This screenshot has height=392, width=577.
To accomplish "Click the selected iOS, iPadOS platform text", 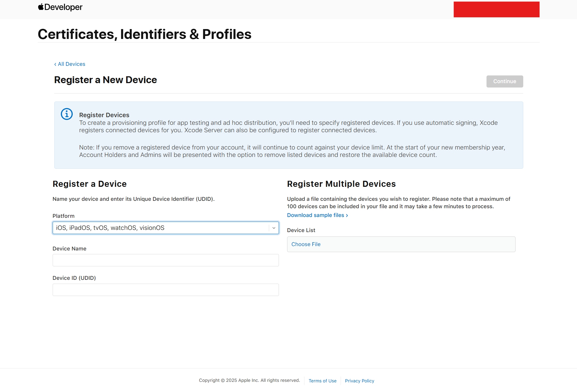I will pos(110,228).
